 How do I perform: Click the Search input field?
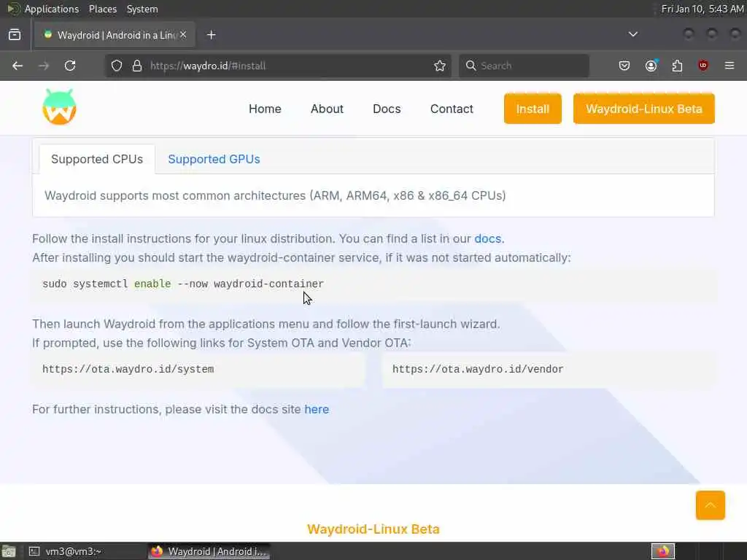(x=524, y=66)
